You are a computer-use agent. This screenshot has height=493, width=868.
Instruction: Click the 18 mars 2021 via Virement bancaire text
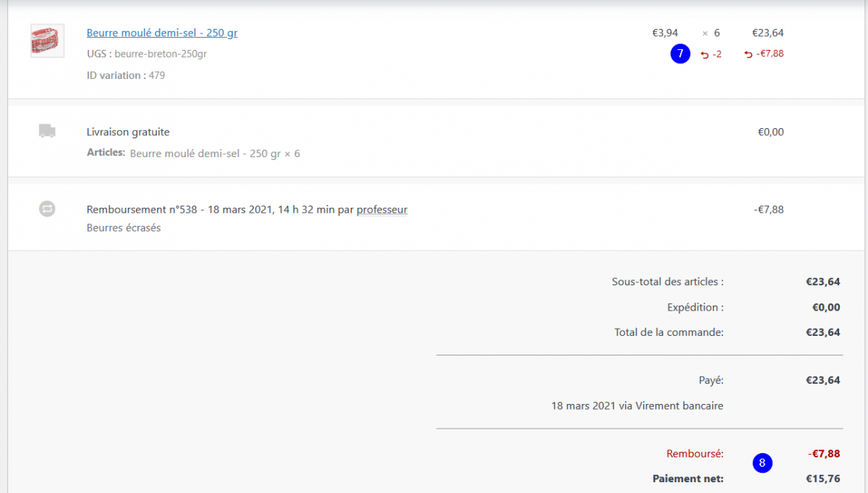[x=637, y=405]
